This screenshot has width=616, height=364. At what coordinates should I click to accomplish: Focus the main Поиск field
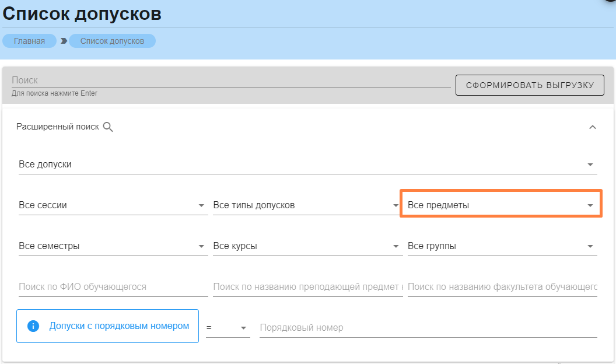[x=230, y=80]
